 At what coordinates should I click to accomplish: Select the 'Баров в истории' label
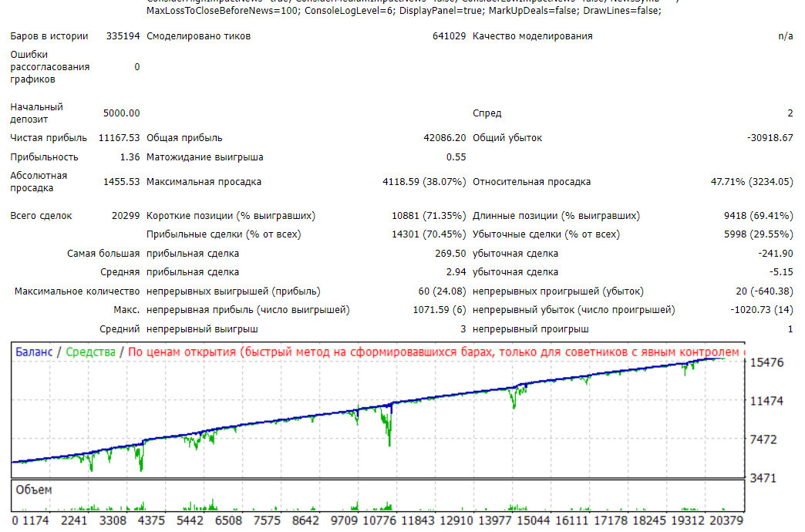click(49, 36)
